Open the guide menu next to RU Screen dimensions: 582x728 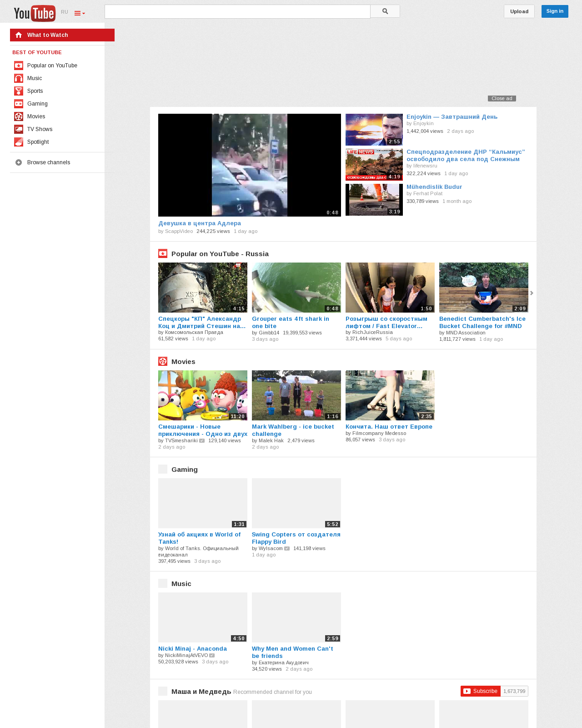pos(80,13)
